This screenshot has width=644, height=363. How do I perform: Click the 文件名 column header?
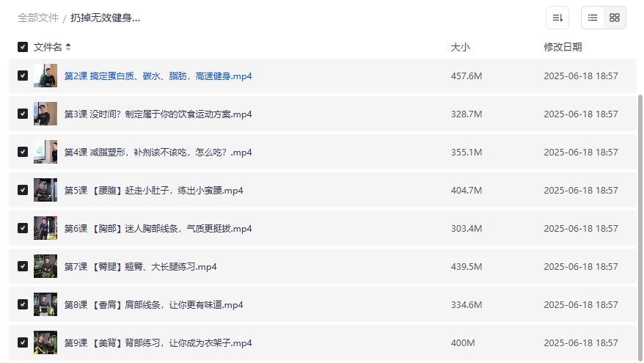[x=47, y=47]
